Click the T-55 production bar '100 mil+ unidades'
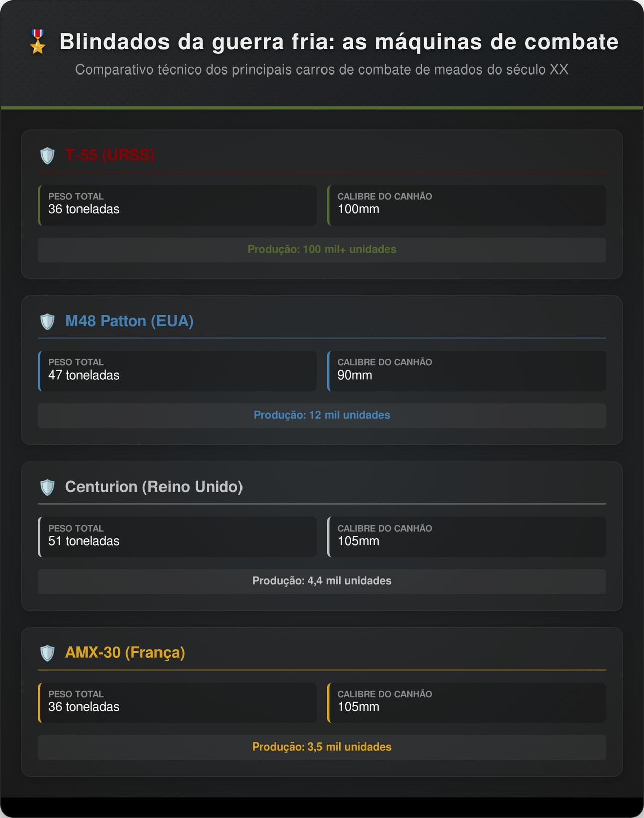The height and width of the screenshot is (818, 644). [322, 250]
